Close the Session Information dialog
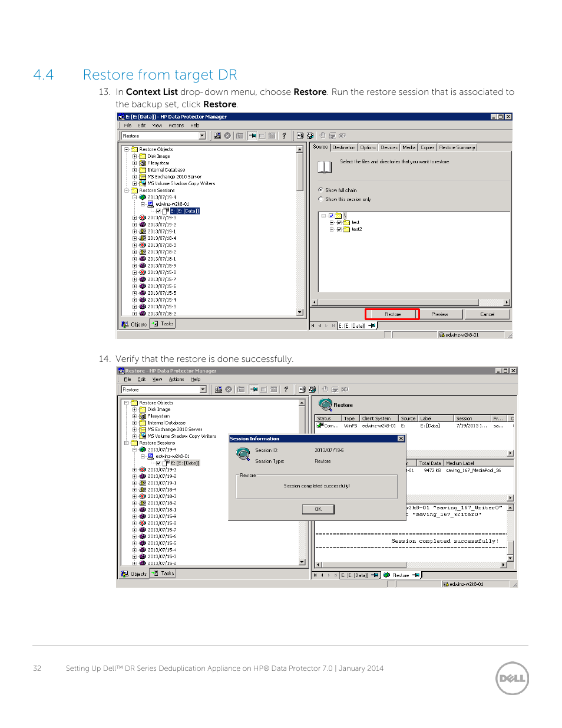562x728 pixels. [401, 439]
